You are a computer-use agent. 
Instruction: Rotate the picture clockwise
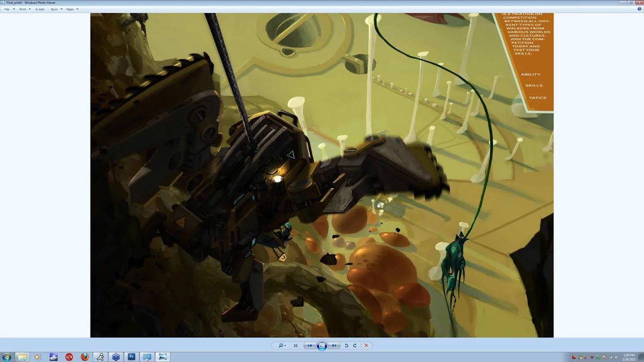[x=355, y=345]
